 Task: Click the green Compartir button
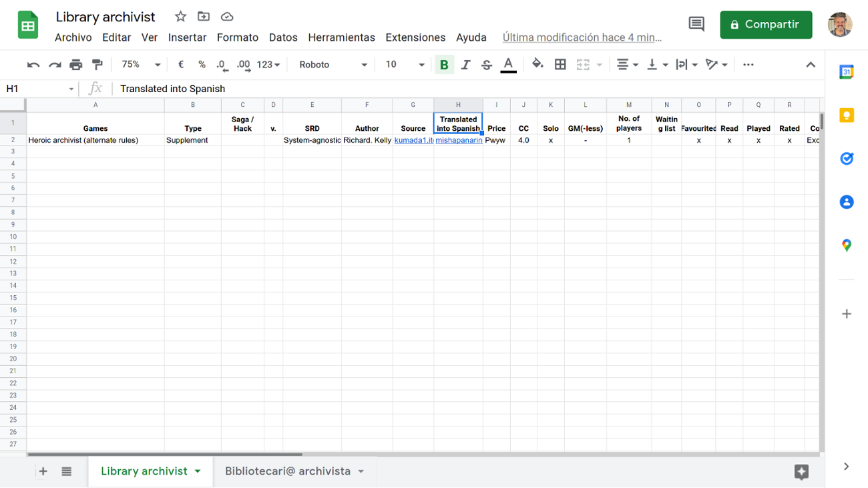(x=766, y=25)
